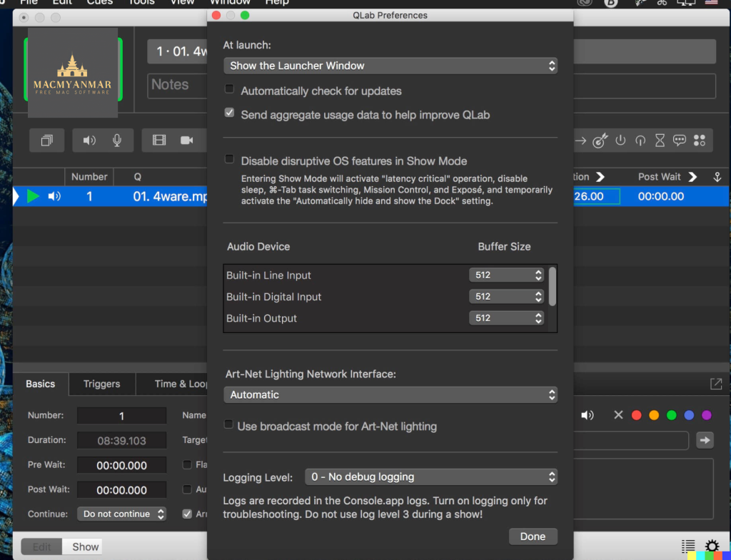Viewport: 731px width, 560px height.
Task: Toggle Auto-load checkbox in Basics panel
Action: coord(187,489)
